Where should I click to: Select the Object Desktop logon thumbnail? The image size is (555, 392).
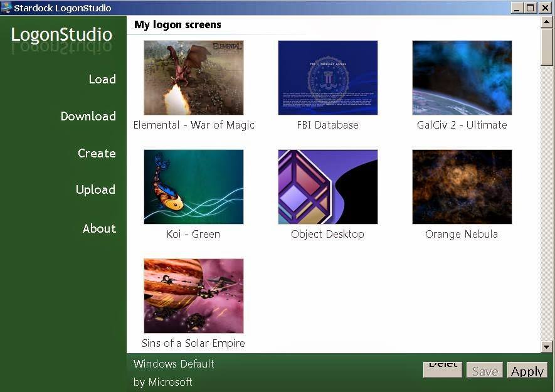pos(328,187)
